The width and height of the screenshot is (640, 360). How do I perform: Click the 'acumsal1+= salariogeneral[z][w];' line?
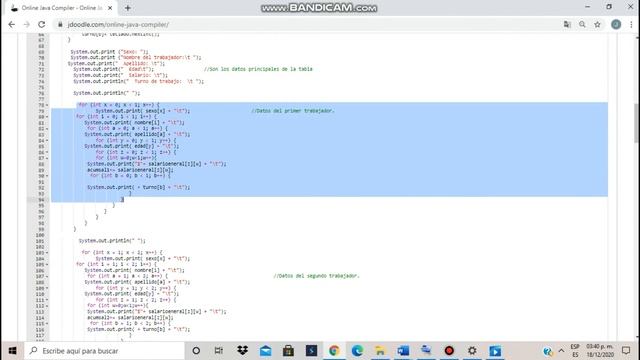coord(130,170)
